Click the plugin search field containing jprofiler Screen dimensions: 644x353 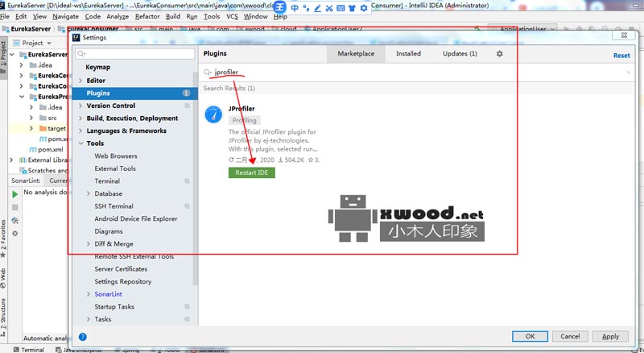[415, 72]
